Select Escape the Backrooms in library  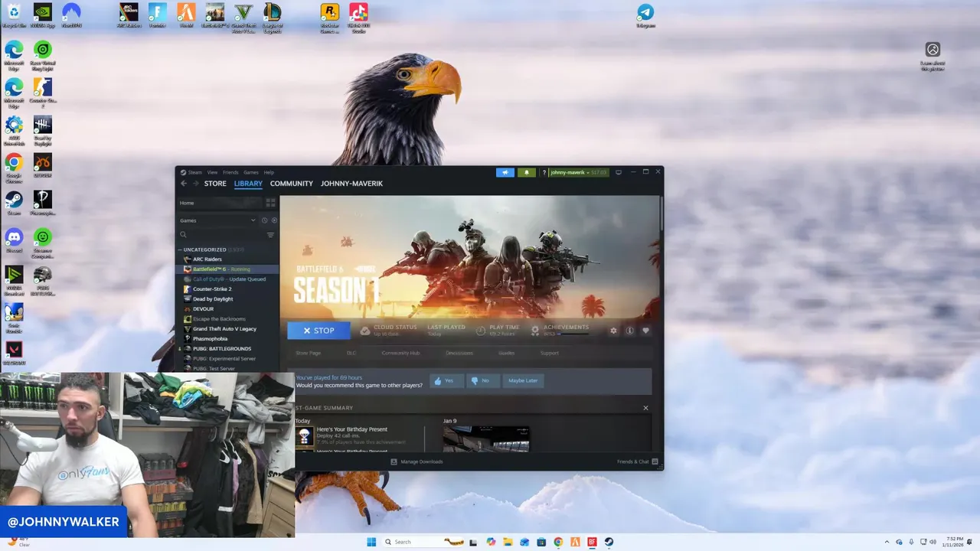click(x=219, y=319)
